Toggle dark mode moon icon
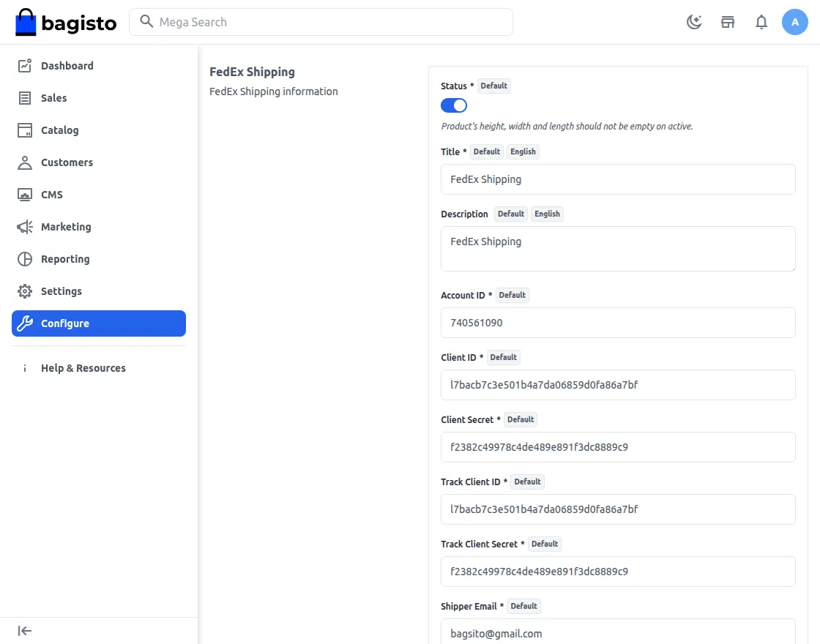 point(694,22)
